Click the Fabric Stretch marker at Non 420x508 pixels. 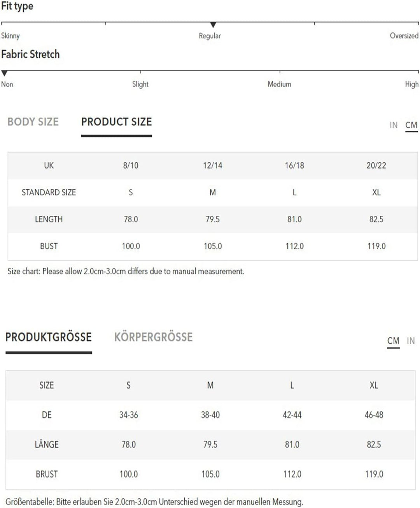click(4, 73)
